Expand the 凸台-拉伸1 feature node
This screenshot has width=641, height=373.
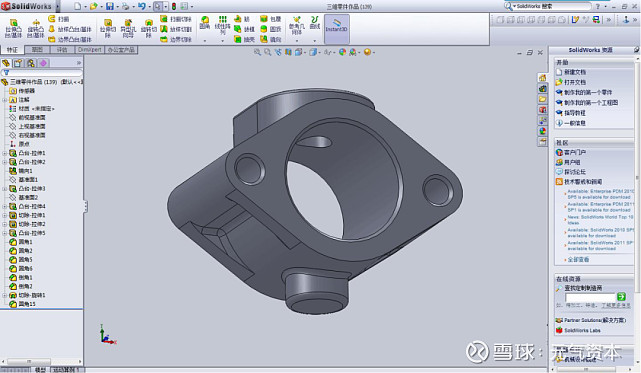4,153
